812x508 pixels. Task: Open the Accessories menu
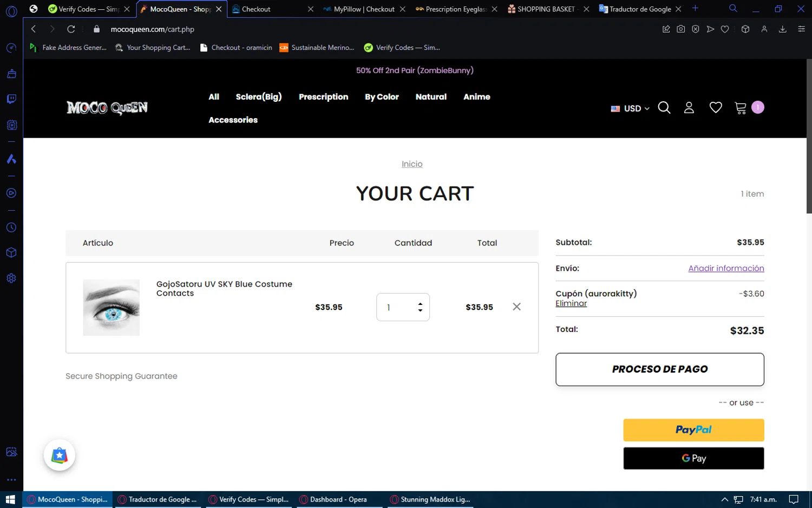pos(233,120)
